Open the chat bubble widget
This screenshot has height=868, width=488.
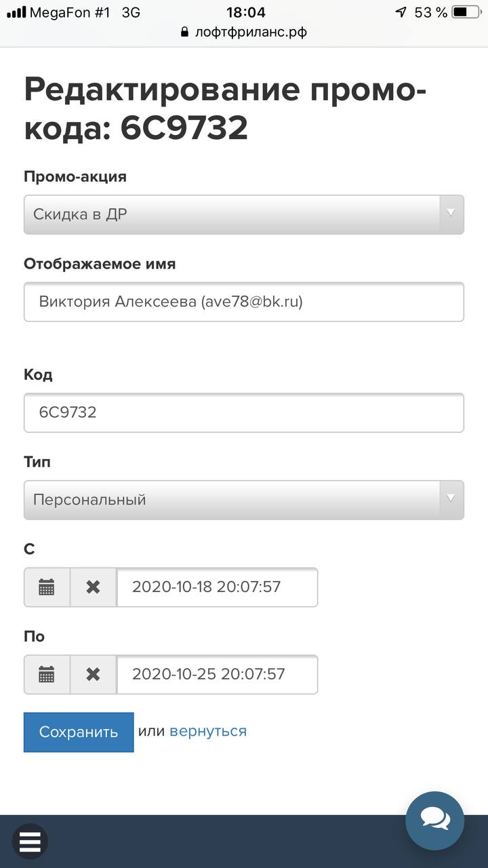point(434,821)
